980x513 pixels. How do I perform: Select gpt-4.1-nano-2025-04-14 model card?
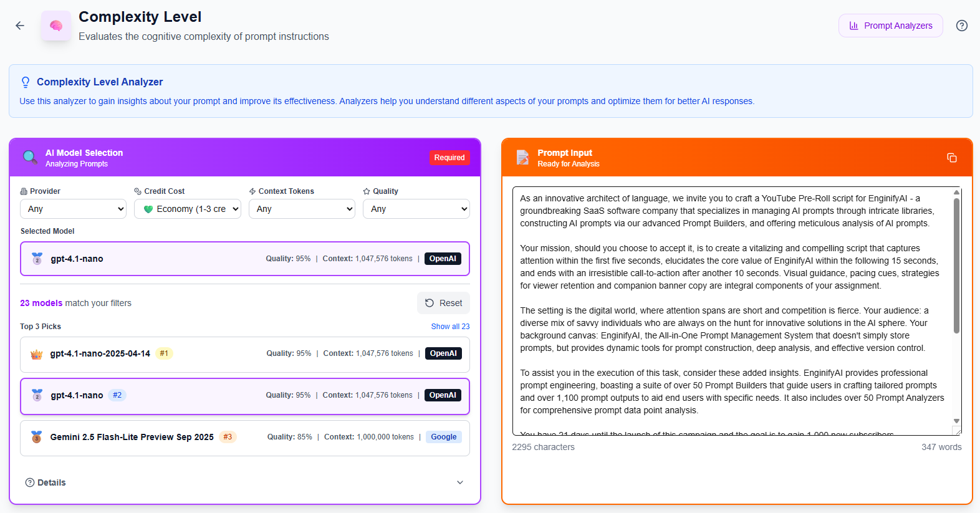tap(245, 354)
